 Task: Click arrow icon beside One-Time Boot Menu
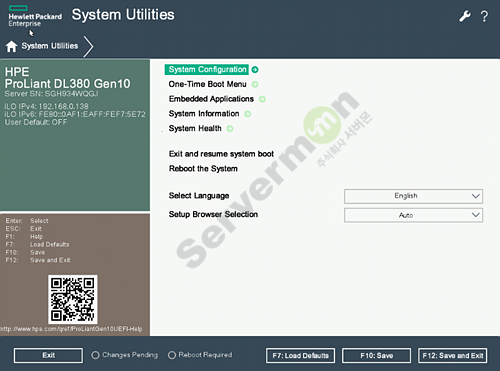point(255,84)
